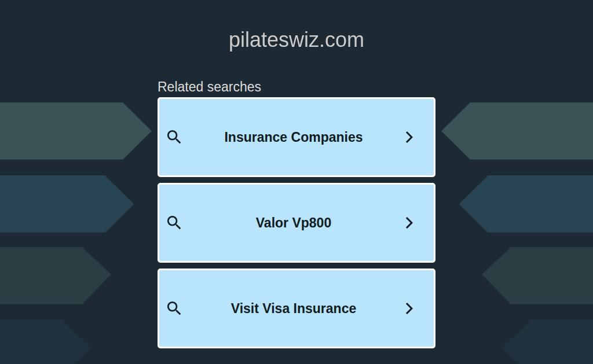This screenshot has height=364, width=593.
Task: Follow the Visit Visa Insurance text link
Action: tap(293, 308)
